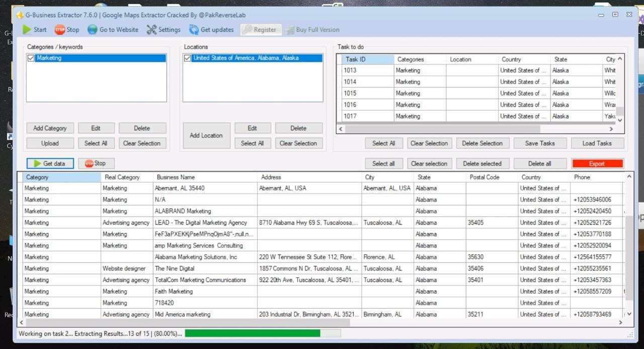This screenshot has height=349, width=644.
Task: Click the Save Tasks button
Action: [540, 144]
